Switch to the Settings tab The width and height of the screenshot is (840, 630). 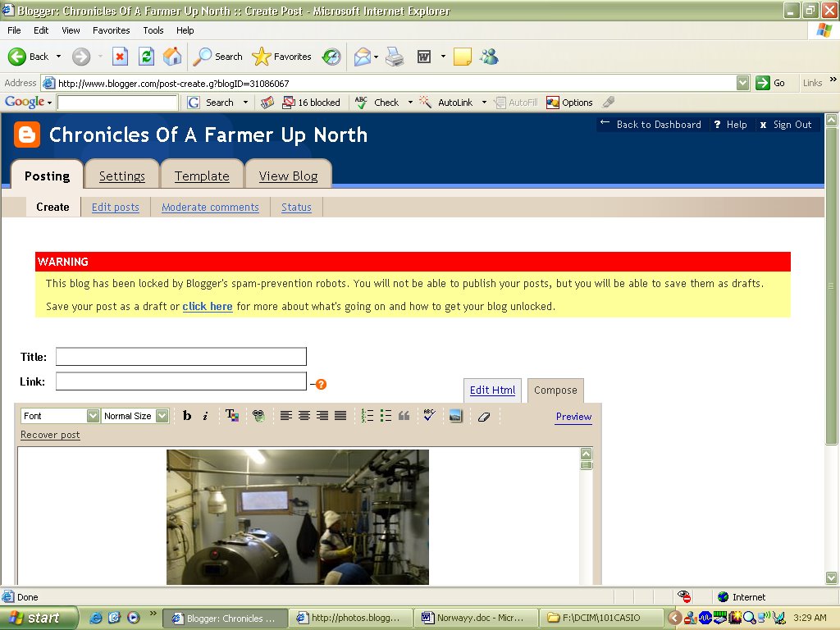(121, 176)
